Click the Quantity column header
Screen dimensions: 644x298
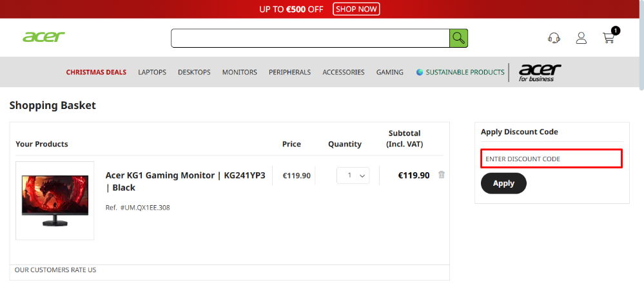[345, 144]
